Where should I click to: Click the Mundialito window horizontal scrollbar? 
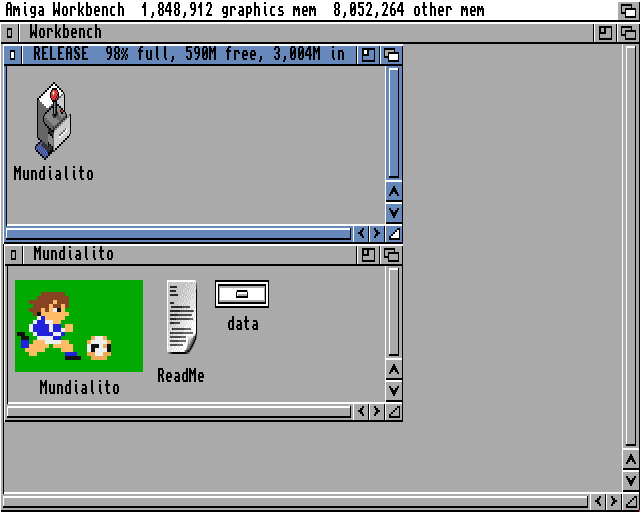click(x=179, y=412)
